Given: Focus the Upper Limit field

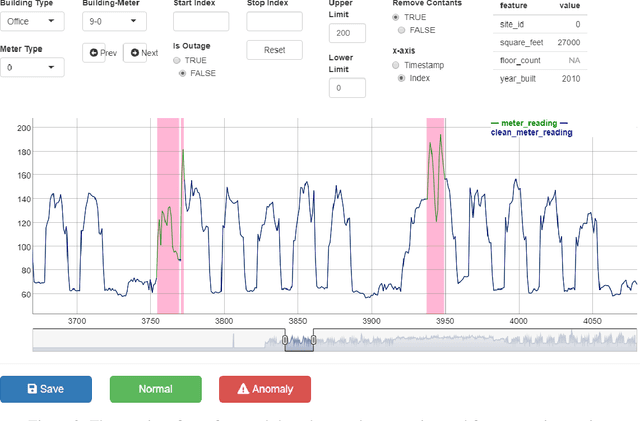Looking at the screenshot, I should (347, 35).
